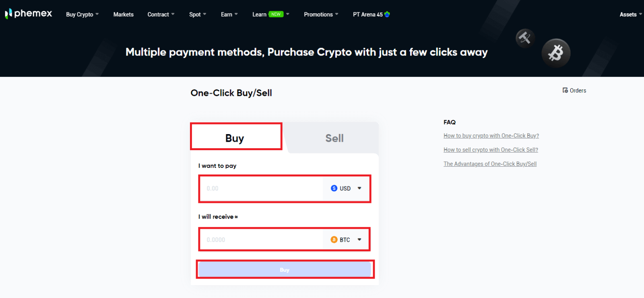The height and width of the screenshot is (298, 644).
Task: Open 'How to buy crypto with One-Click Buy?' link
Action: click(x=491, y=136)
